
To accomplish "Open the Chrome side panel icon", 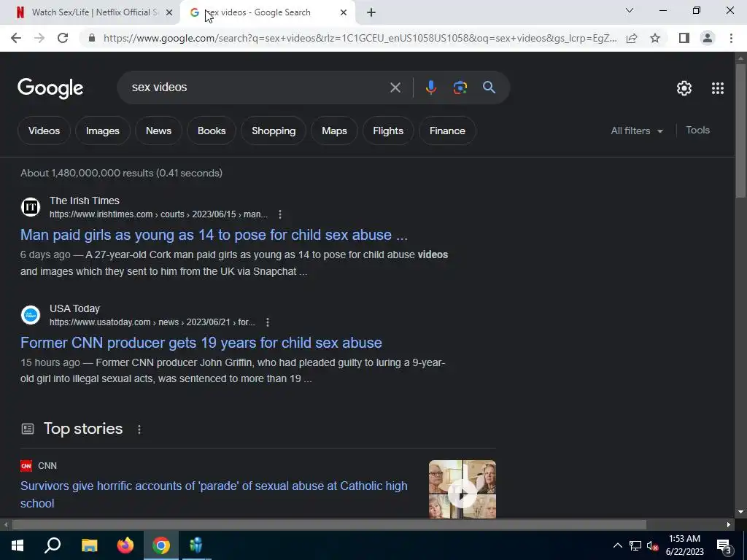I will [684, 38].
